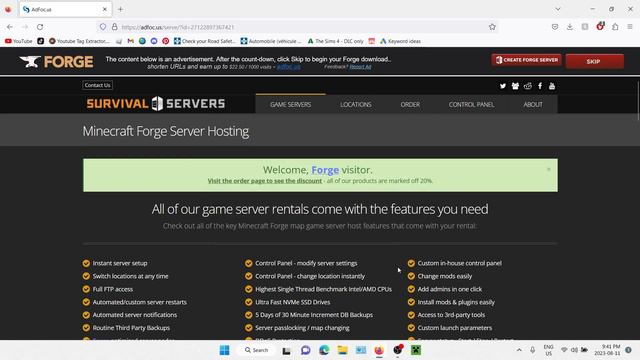Click 'Ultra Fast NVMe SSD Drives' text
The image size is (640, 360).
click(x=293, y=302)
